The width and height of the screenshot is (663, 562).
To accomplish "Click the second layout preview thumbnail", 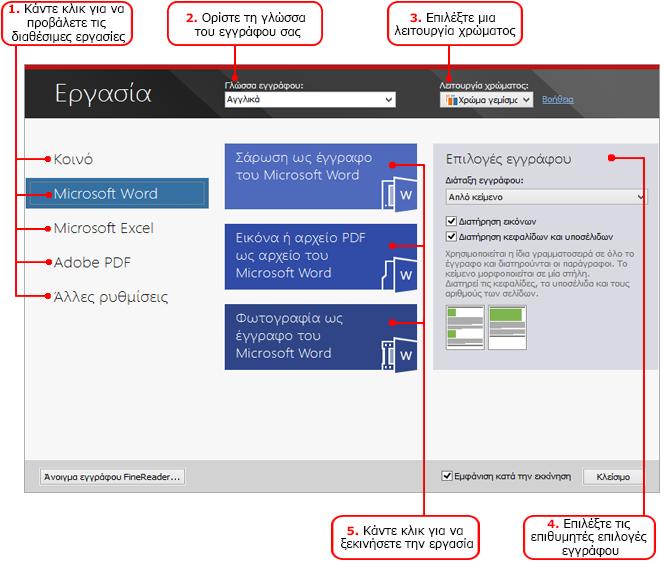I will (507, 327).
